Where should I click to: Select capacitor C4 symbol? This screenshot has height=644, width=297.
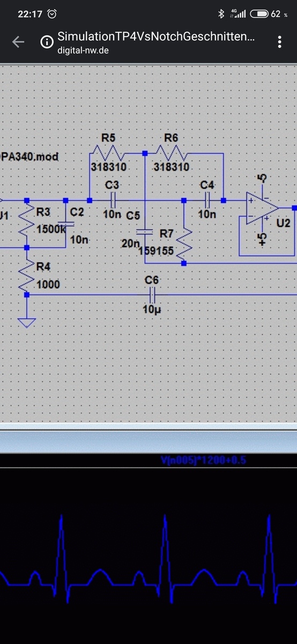pos(207,200)
